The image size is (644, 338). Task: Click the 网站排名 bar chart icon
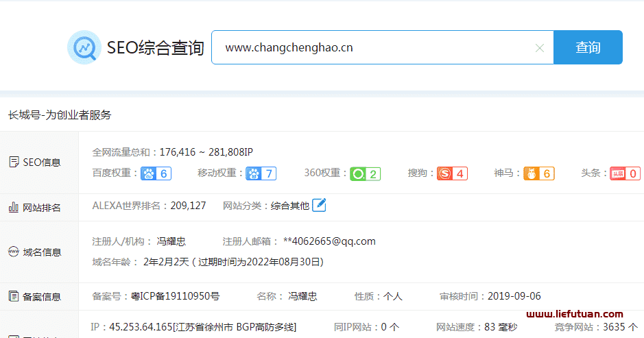coord(14,207)
